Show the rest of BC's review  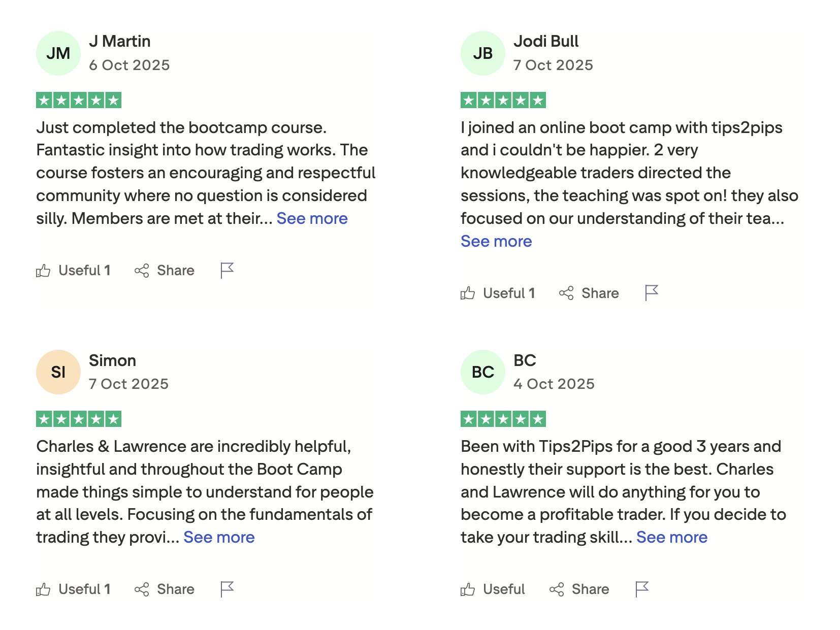coord(671,537)
